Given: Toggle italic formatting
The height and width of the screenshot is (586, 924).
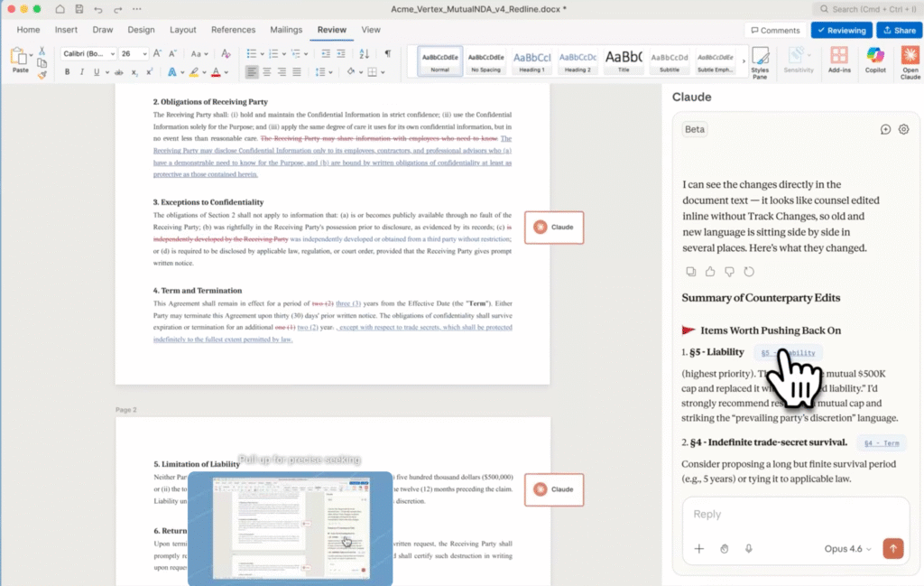Looking at the screenshot, I should coord(82,72).
